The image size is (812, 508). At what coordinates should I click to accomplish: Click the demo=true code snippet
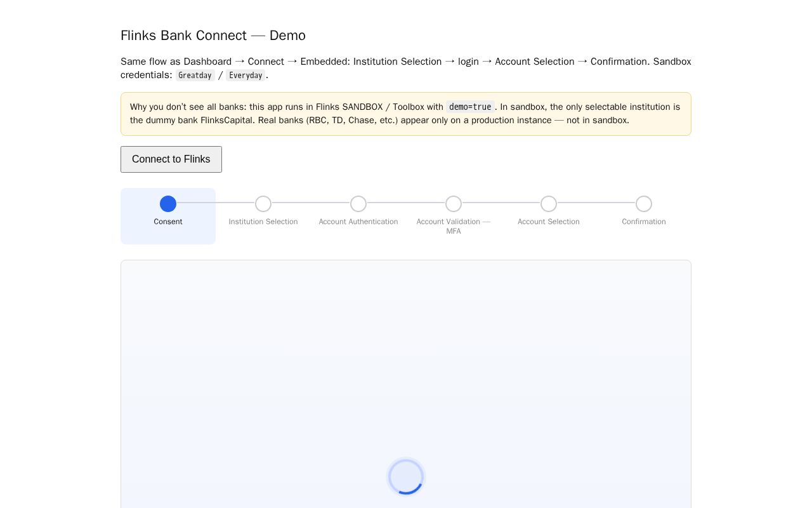470,107
